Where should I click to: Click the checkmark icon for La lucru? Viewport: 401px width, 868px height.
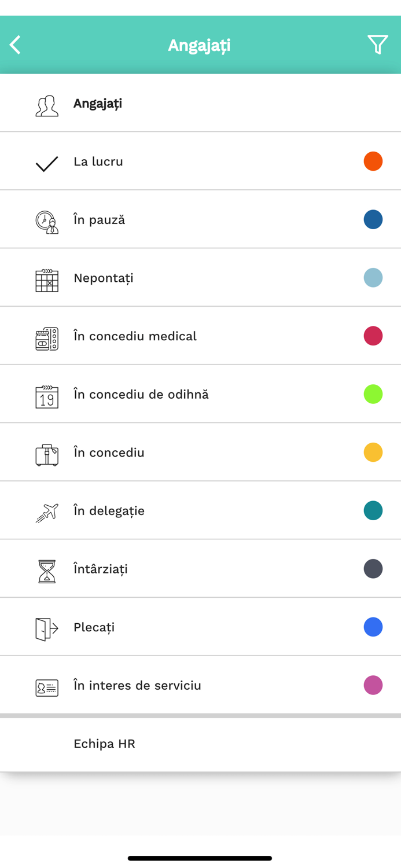pos(47,161)
